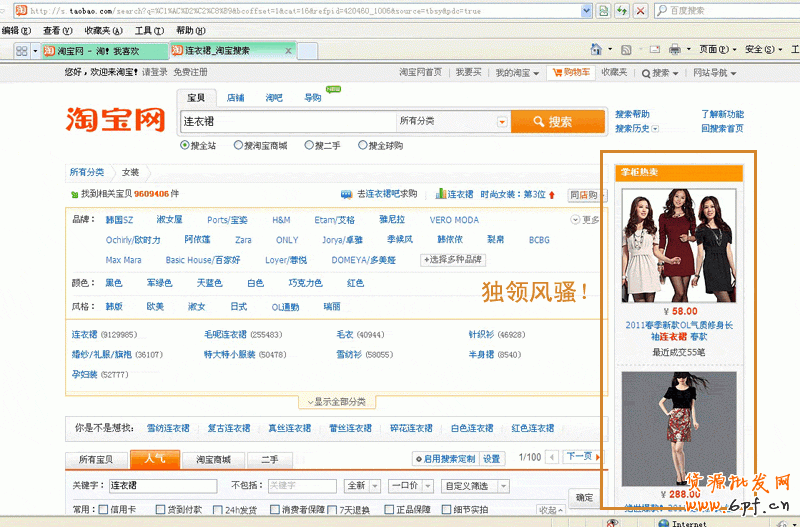
Task: Open the browser quick tabs grid icon
Action: click(21, 49)
